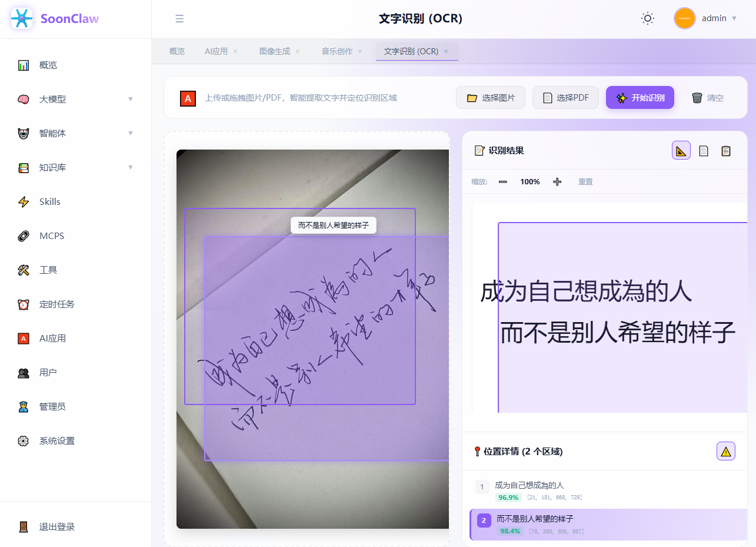The image size is (756, 547).
Task: Click the warning triangle icon in 位置详情
Action: pyautogui.click(x=726, y=452)
